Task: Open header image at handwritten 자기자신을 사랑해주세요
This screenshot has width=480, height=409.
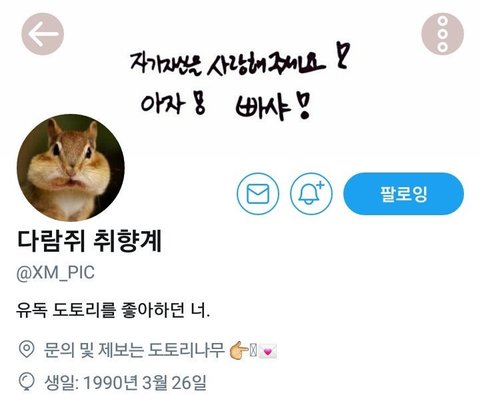Action: [x=227, y=63]
